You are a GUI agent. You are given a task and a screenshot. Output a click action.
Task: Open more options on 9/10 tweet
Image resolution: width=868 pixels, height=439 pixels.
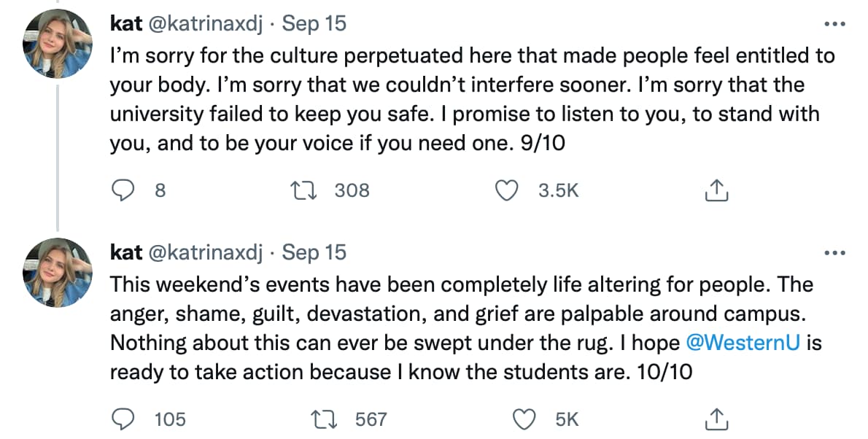click(832, 23)
